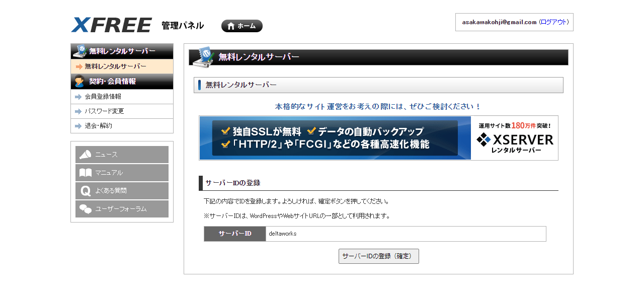
Task: Open 無料レンタルサーバー in the sidebar menu
Action: coord(115,66)
